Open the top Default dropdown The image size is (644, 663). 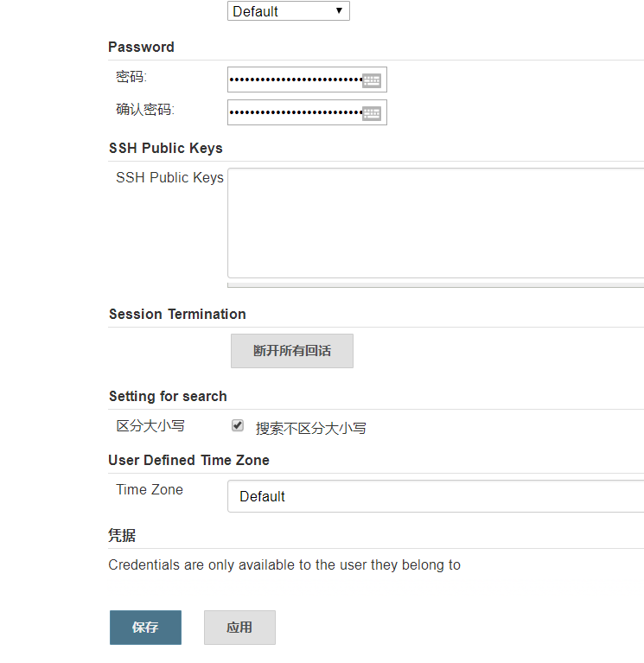tap(289, 11)
